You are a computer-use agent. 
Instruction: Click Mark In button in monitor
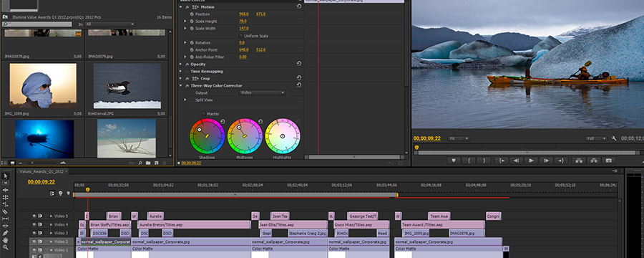[x=469, y=161]
